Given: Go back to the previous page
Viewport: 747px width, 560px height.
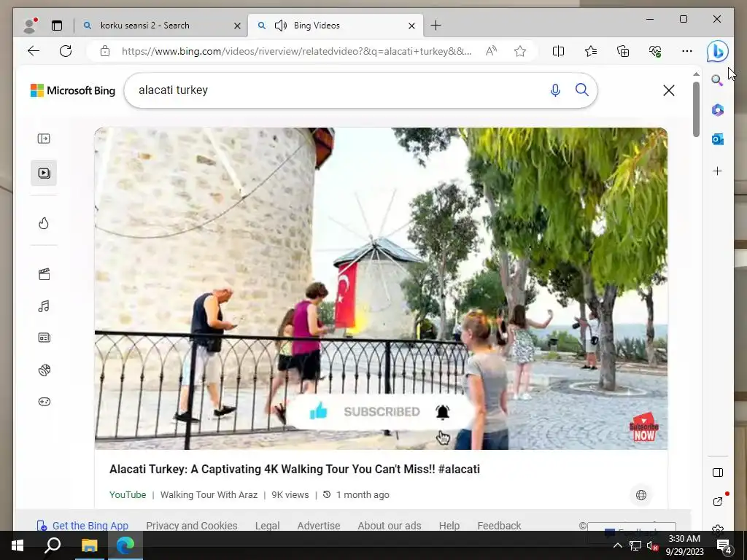Looking at the screenshot, I should point(34,51).
